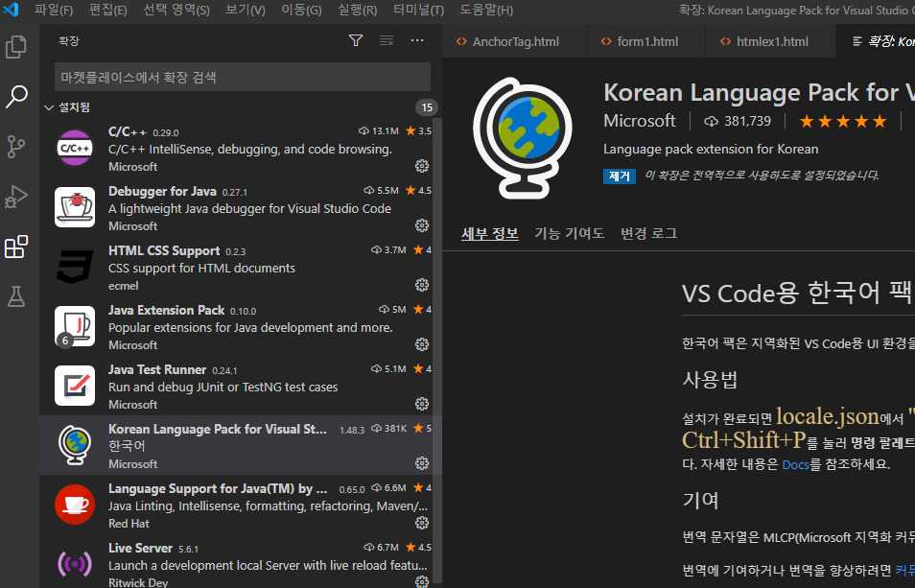Image resolution: width=915 pixels, height=588 pixels.
Task: Open the Search view in activity bar
Action: (x=16, y=97)
